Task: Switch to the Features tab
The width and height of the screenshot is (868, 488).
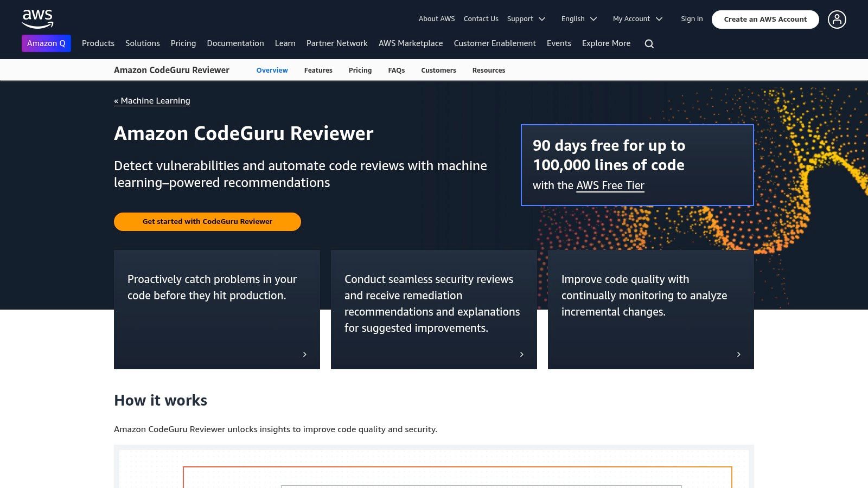Action: click(318, 70)
